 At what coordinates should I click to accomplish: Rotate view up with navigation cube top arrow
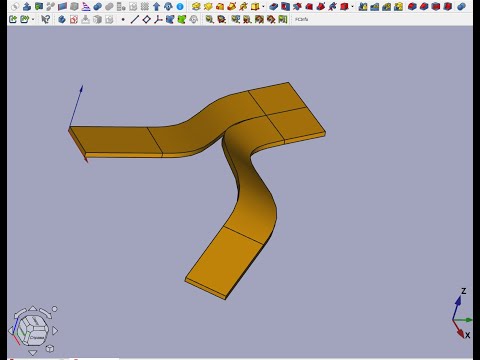[33, 308]
